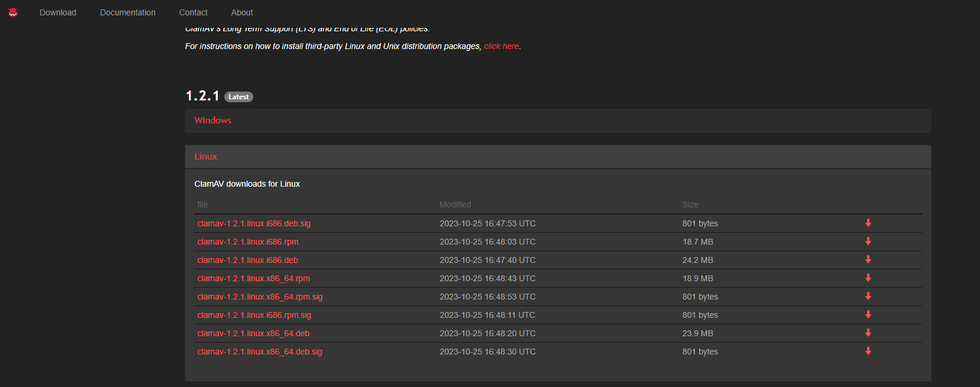Click download arrow for linux.i686.rpm.sig row

coord(868,314)
